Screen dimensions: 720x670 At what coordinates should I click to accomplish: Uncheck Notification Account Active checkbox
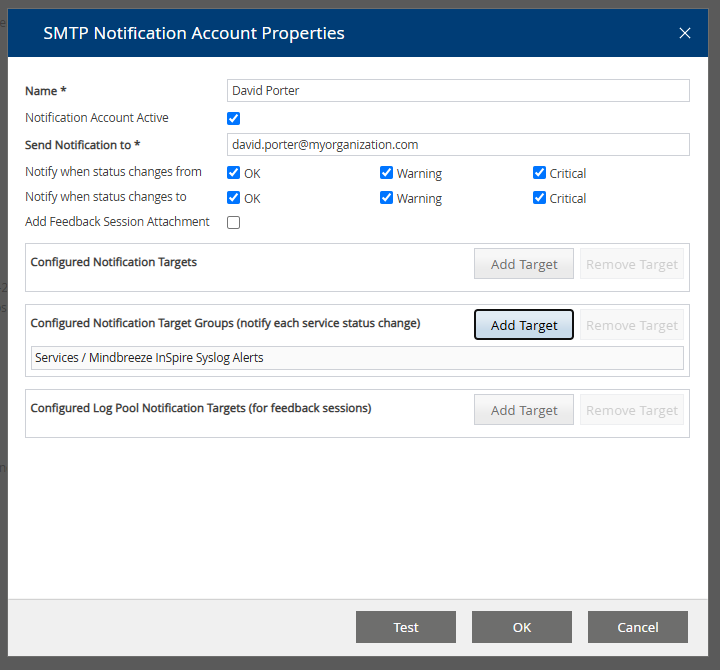(234, 118)
